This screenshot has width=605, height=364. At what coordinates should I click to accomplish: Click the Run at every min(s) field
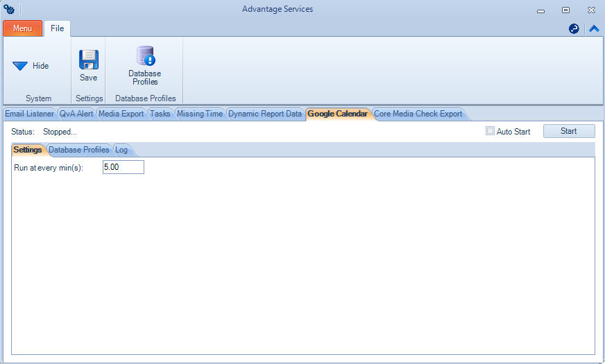coord(123,167)
